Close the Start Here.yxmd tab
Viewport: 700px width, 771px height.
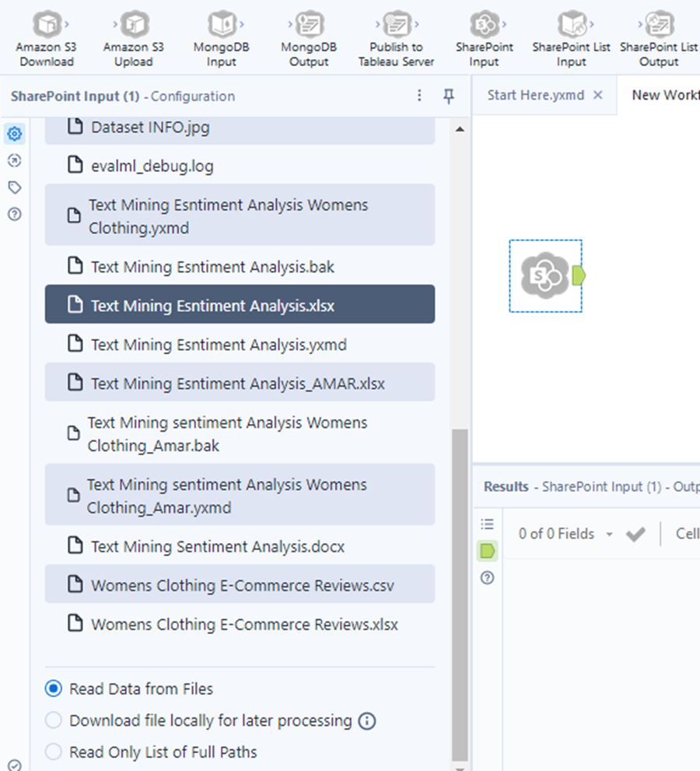(598, 95)
